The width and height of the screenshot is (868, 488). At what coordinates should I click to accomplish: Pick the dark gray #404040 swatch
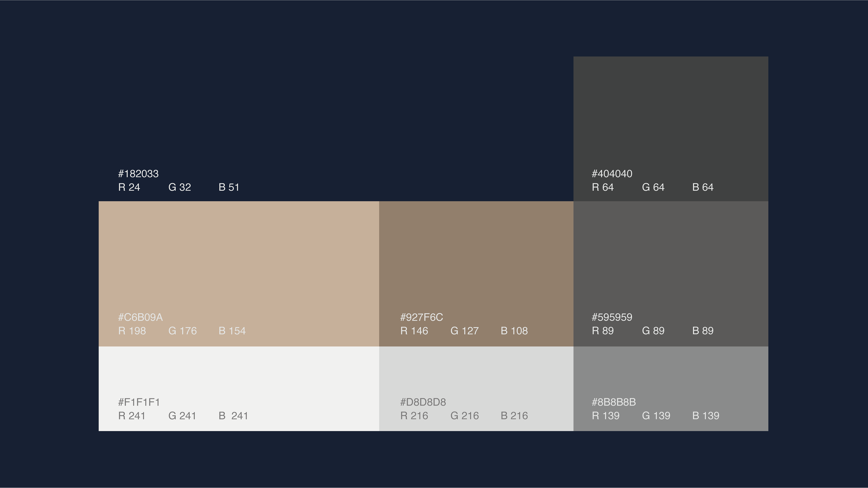pos(671,129)
